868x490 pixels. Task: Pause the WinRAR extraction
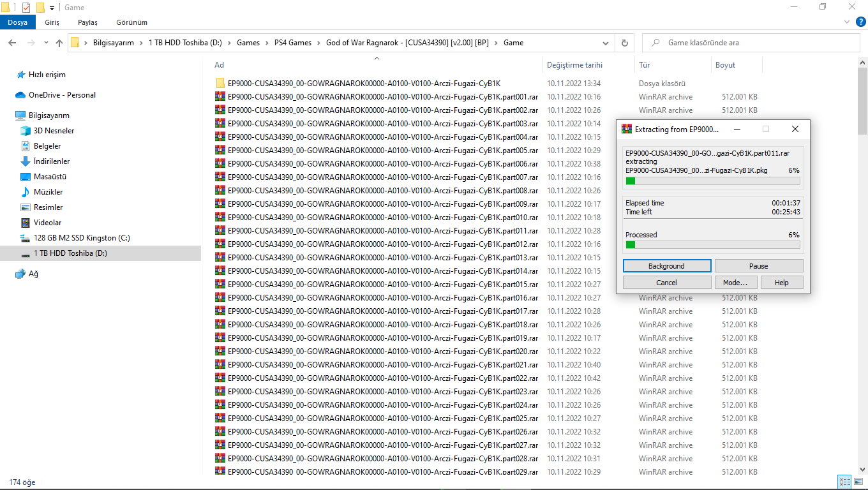(x=759, y=266)
